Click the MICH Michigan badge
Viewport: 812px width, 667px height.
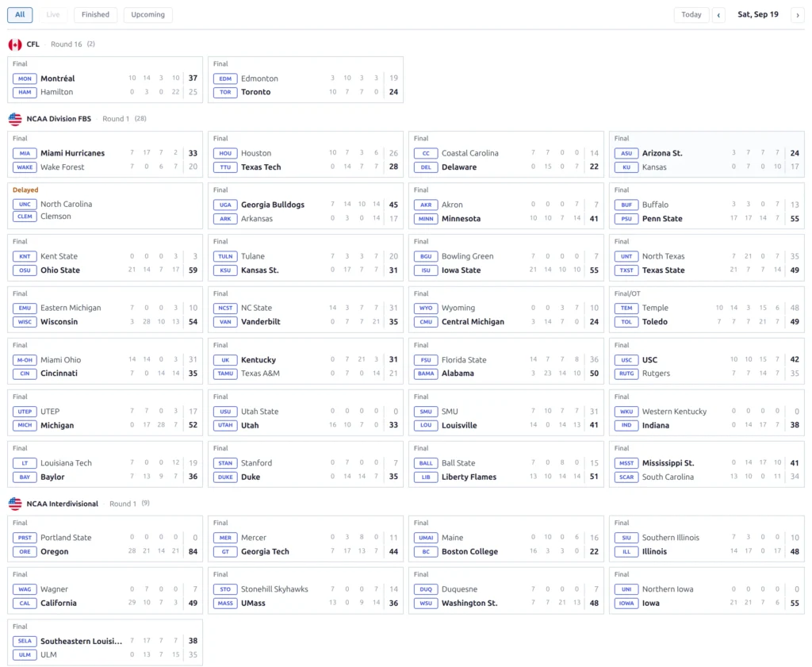pyautogui.click(x=25, y=425)
